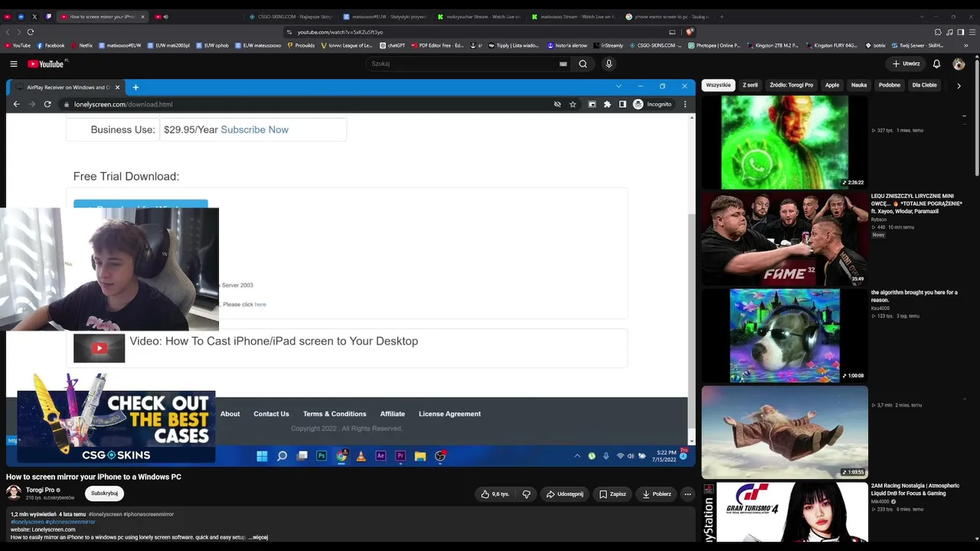Dislike the video with thumbs-down button
The width and height of the screenshot is (980, 551).
pyautogui.click(x=526, y=494)
